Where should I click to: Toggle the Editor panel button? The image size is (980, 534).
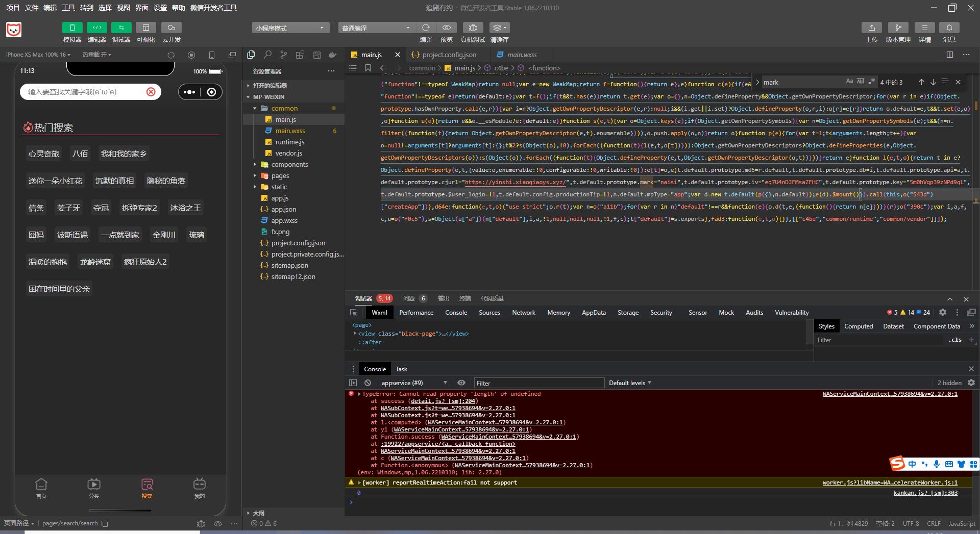(x=96, y=28)
